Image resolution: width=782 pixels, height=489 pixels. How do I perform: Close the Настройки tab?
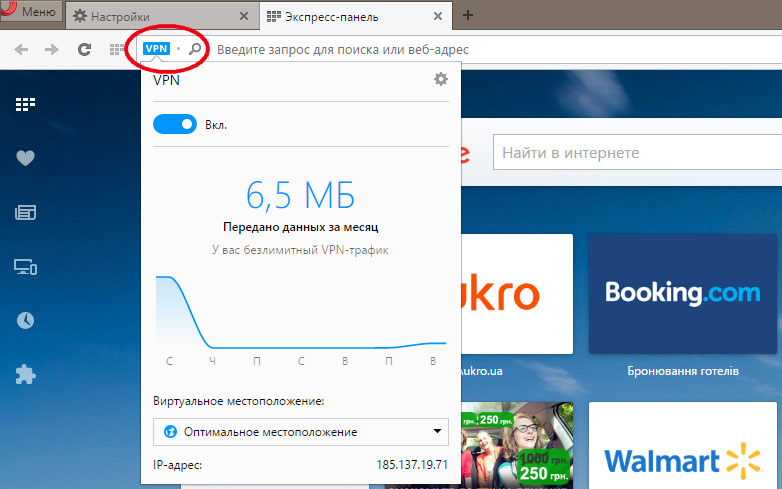(244, 16)
